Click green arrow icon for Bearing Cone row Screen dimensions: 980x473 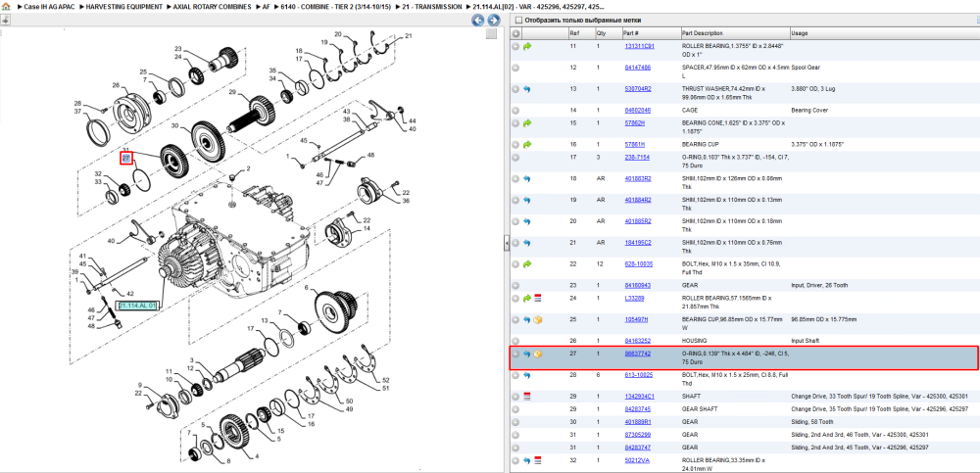527,123
